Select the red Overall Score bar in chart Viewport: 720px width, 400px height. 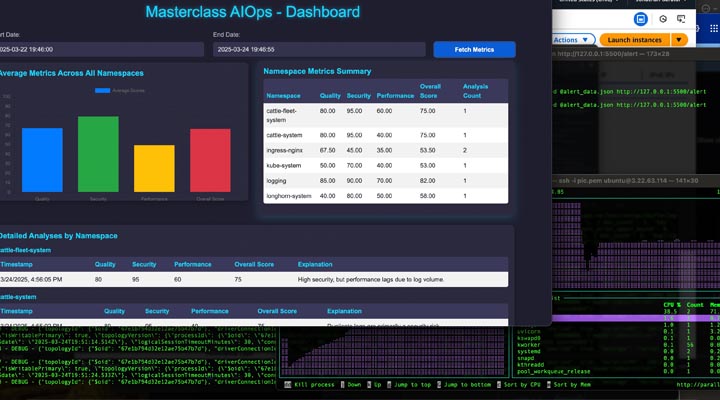[x=210, y=160]
